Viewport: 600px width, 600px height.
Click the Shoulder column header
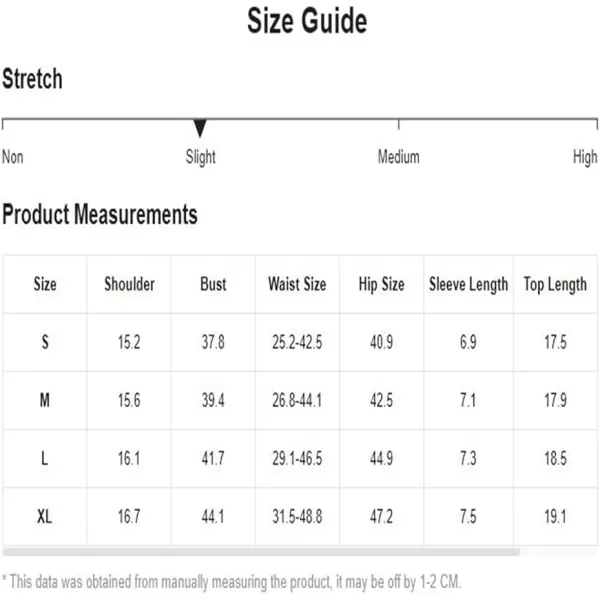[129, 284]
